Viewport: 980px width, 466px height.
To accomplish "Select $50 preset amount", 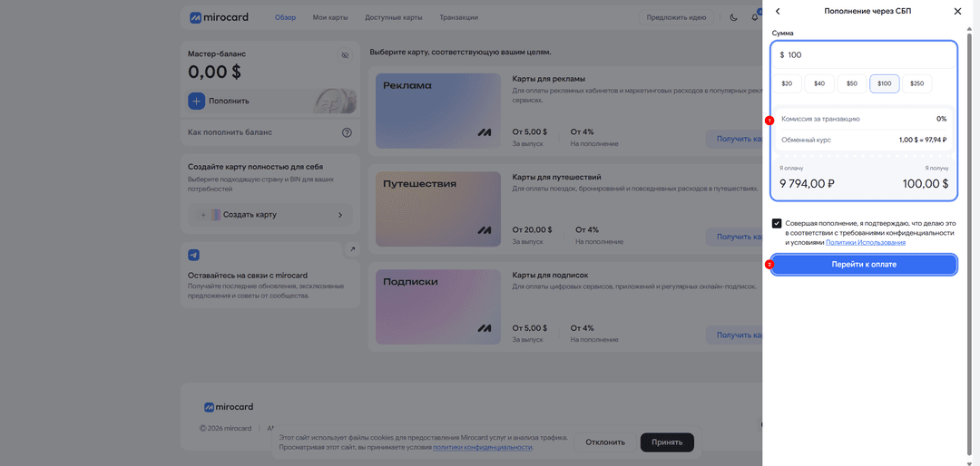I will tap(852, 83).
